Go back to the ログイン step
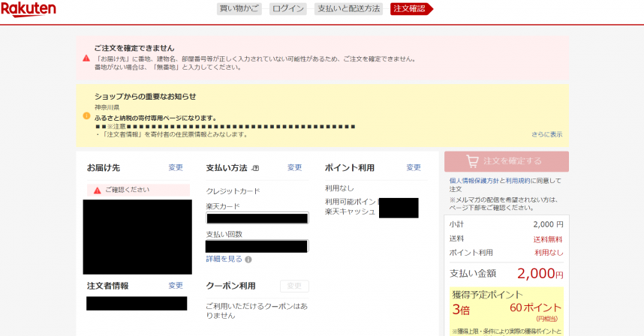The image size is (644, 336). click(288, 9)
